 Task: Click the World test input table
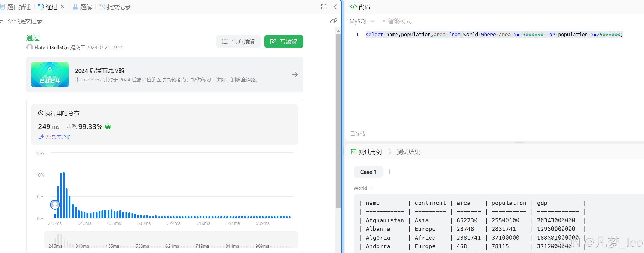point(499,224)
